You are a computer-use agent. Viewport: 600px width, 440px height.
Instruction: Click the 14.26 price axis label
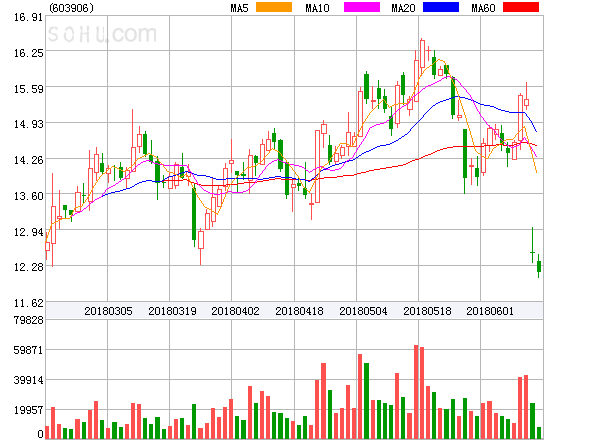(28, 160)
